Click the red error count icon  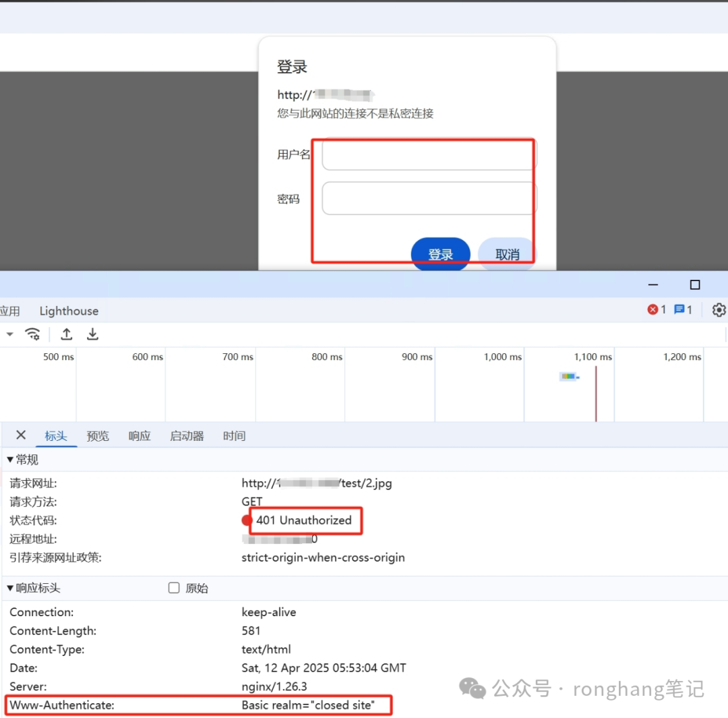point(653,309)
